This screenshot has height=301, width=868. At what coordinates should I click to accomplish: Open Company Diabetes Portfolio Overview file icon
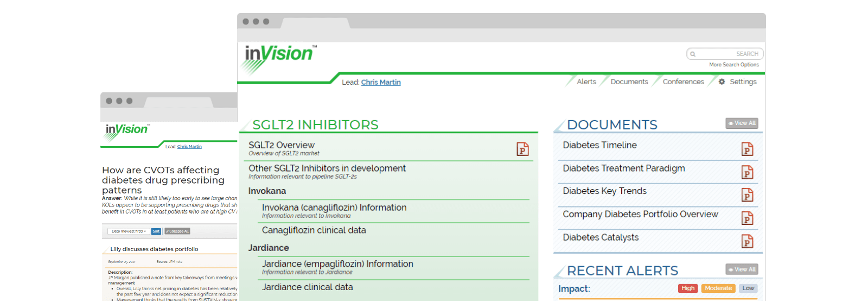pyautogui.click(x=747, y=218)
